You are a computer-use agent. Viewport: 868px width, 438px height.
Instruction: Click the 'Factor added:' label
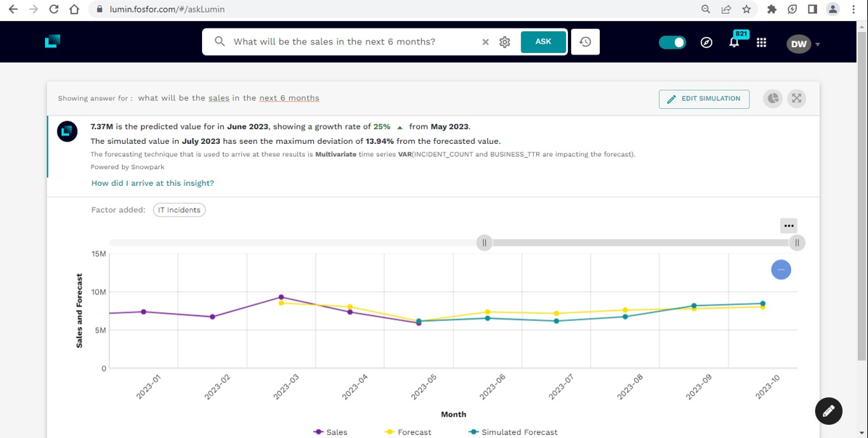coord(118,210)
